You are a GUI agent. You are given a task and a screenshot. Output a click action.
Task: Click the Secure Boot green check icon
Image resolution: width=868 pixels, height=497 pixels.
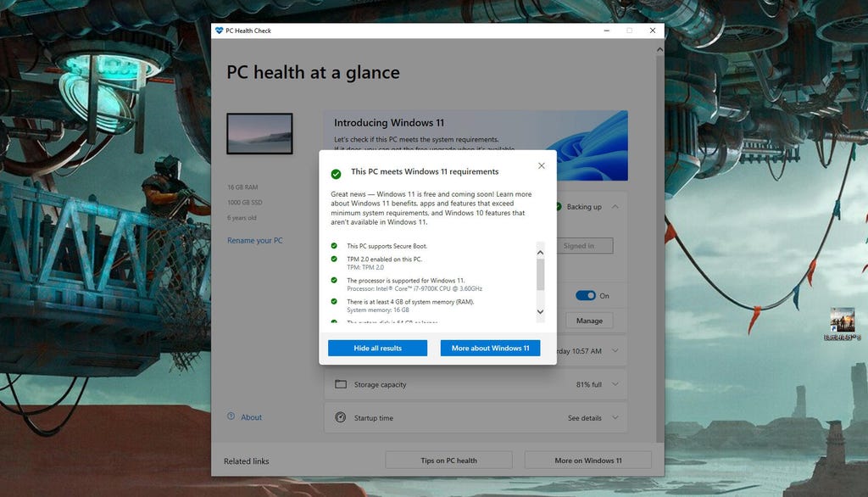(x=334, y=246)
